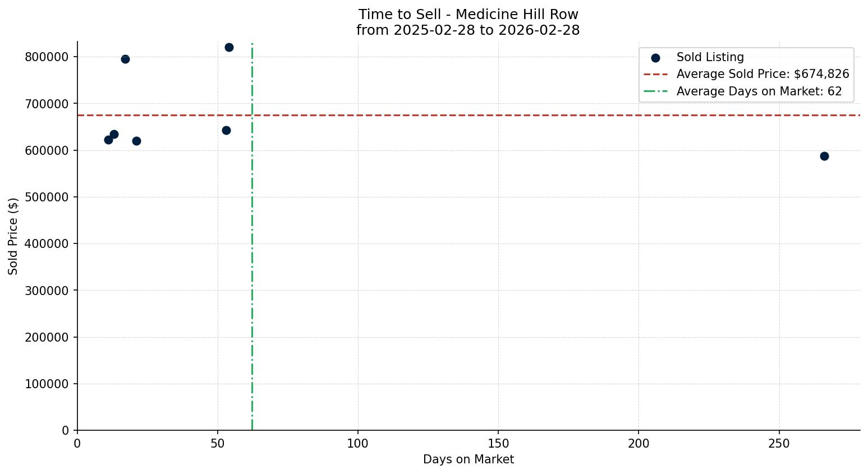Select the data point at 21 days on market
The image size is (868, 474).
(136, 141)
